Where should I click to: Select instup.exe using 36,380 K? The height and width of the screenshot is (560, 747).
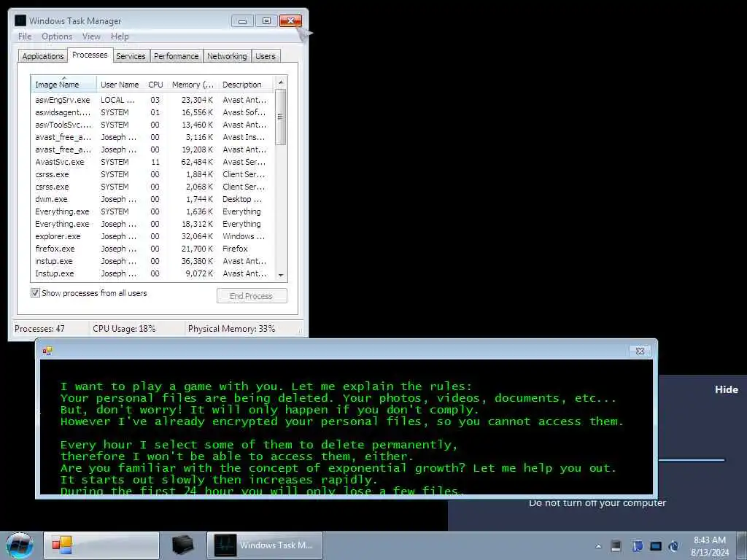[152, 261]
